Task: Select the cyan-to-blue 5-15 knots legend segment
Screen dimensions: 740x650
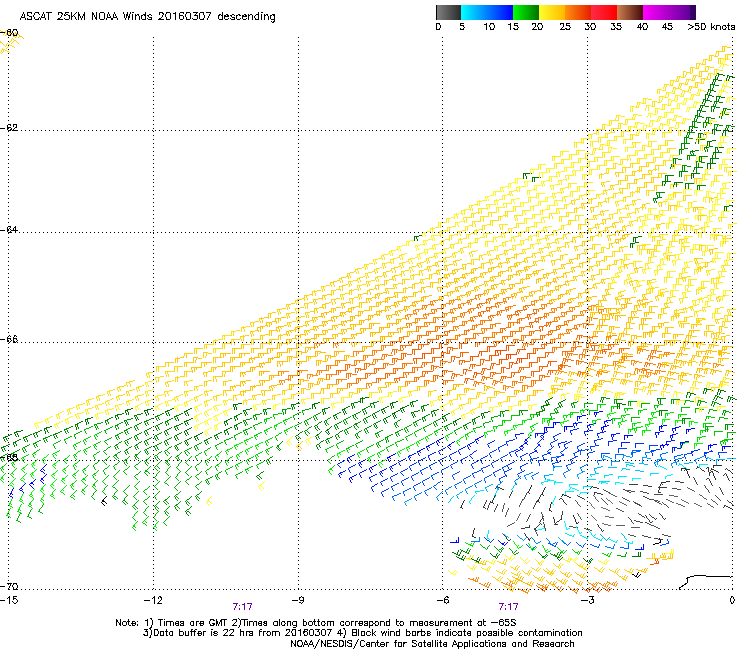Action: 487,12
